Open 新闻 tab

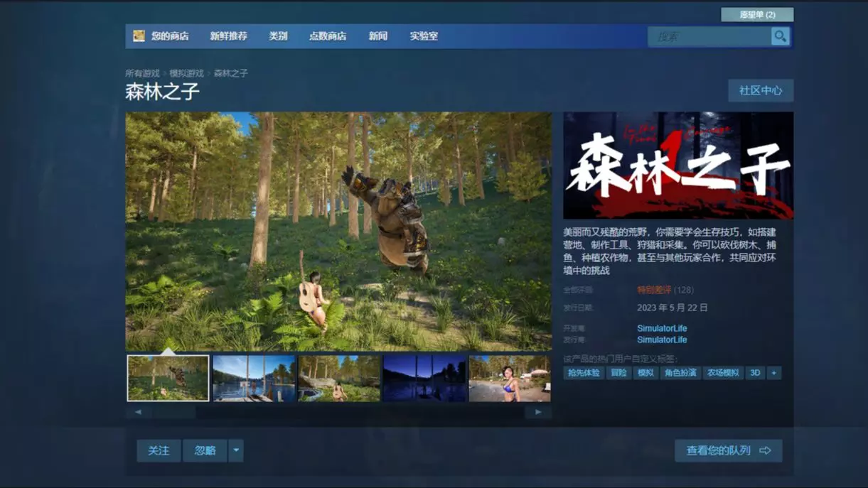click(378, 36)
